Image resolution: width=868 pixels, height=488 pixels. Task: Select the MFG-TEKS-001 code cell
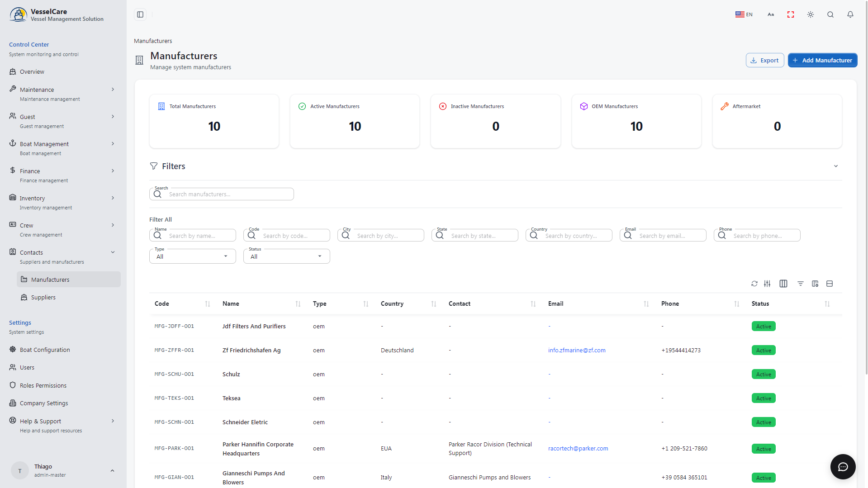tap(174, 398)
